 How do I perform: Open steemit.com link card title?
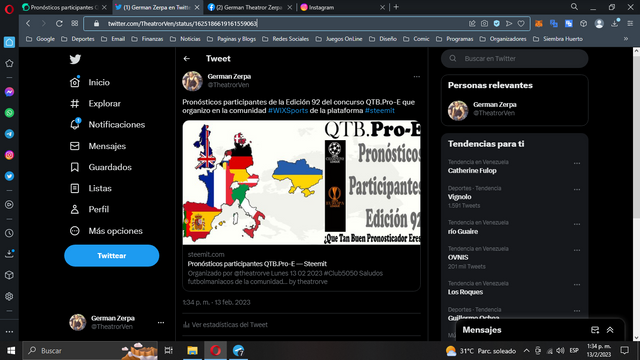257,264
